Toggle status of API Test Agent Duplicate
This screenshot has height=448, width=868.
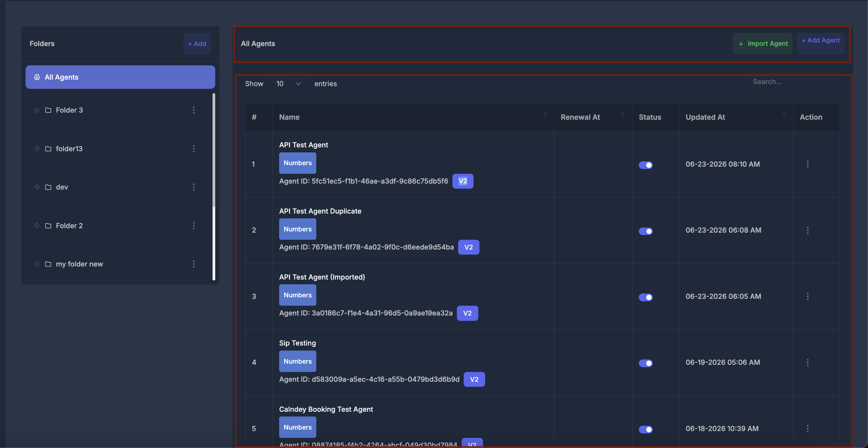646,231
